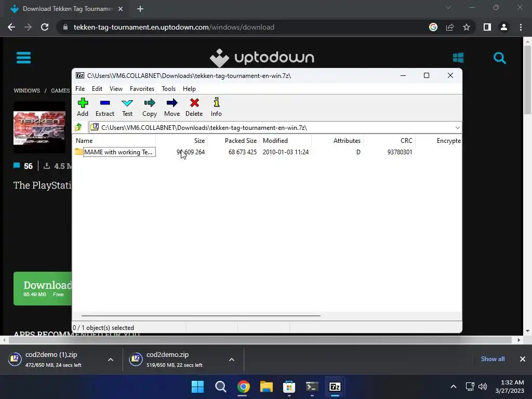Click the 56 comments counter
Screen dimensions: 532x399
click(23, 166)
